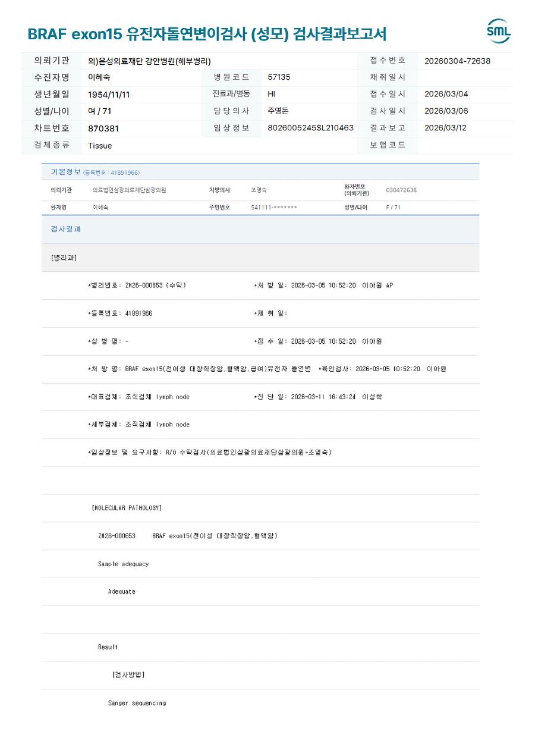Select the [검사방법] label
Image resolution: width=535 pixels, height=756 pixels.
click(x=128, y=675)
